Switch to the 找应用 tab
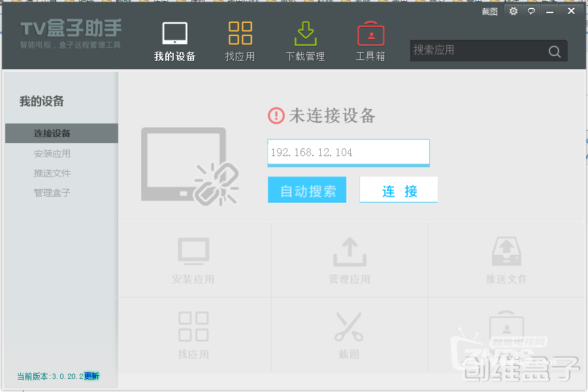The width and height of the screenshot is (588, 392). (x=240, y=42)
